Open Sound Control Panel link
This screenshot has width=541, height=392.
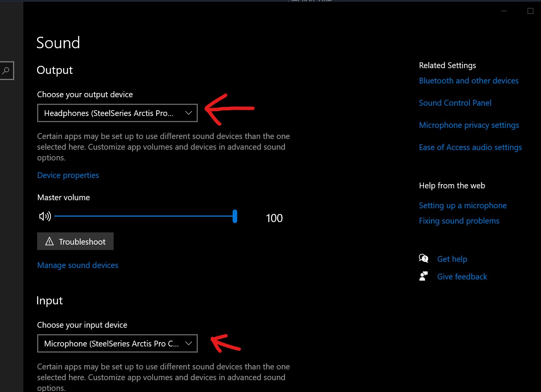(x=455, y=103)
